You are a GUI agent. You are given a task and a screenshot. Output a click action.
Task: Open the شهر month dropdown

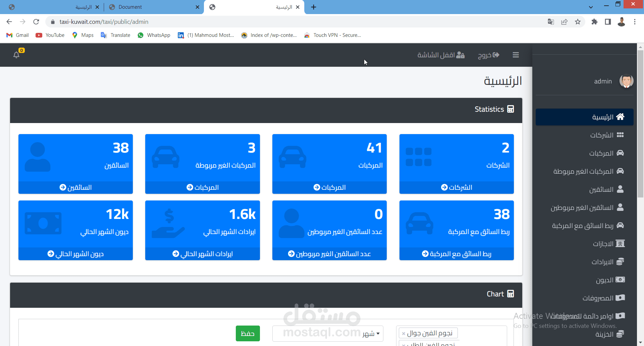pyautogui.click(x=327, y=333)
